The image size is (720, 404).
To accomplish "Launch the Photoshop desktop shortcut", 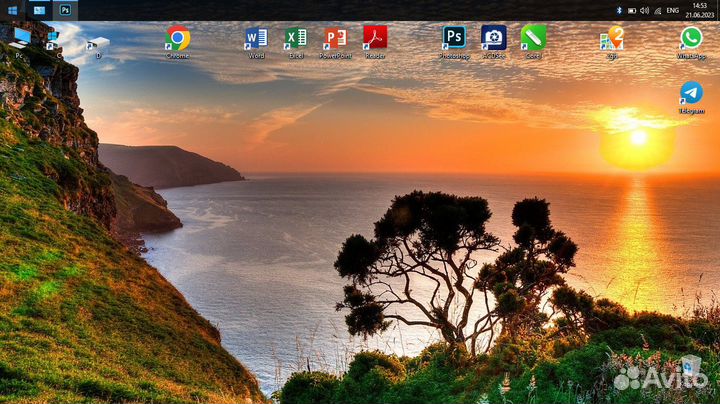I will (x=454, y=42).
